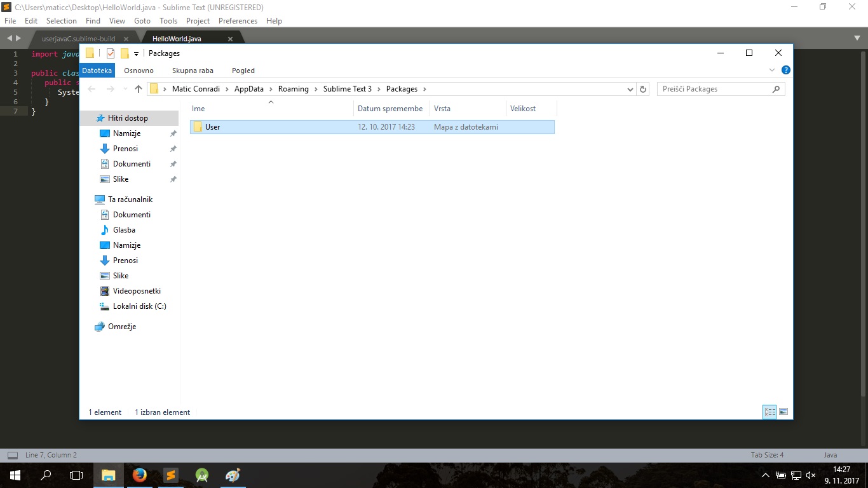Open Android Studio from the taskbar
Screen dimensions: 868x488
(x=202, y=475)
